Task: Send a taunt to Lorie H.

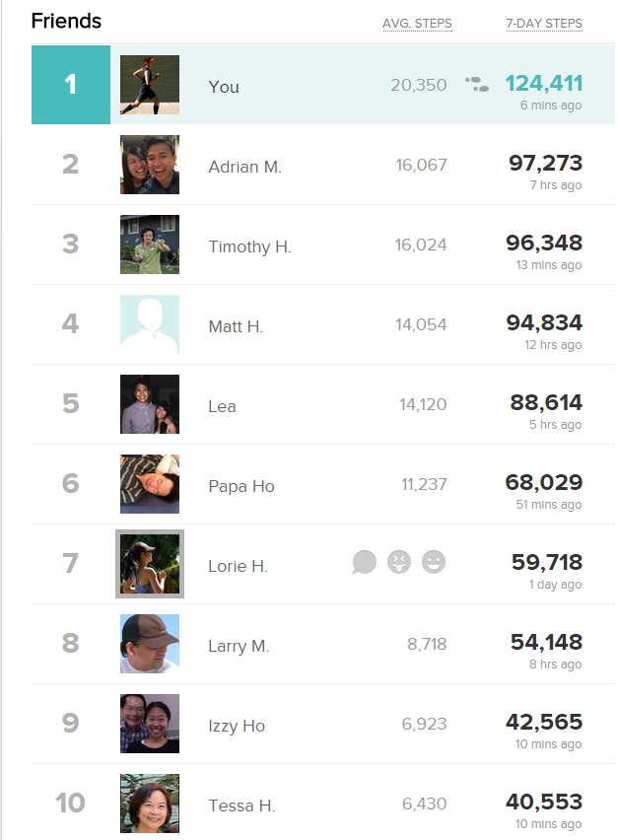Action: coord(398,562)
